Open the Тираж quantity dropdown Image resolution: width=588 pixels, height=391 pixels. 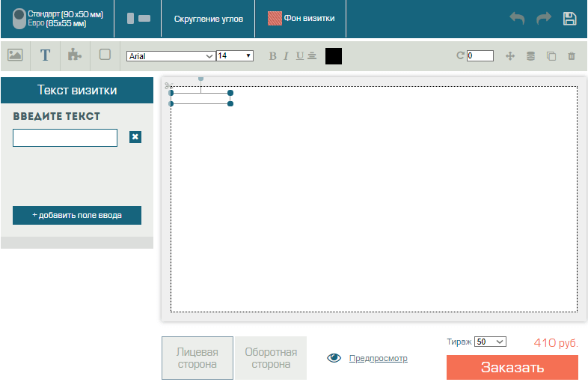pos(490,342)
